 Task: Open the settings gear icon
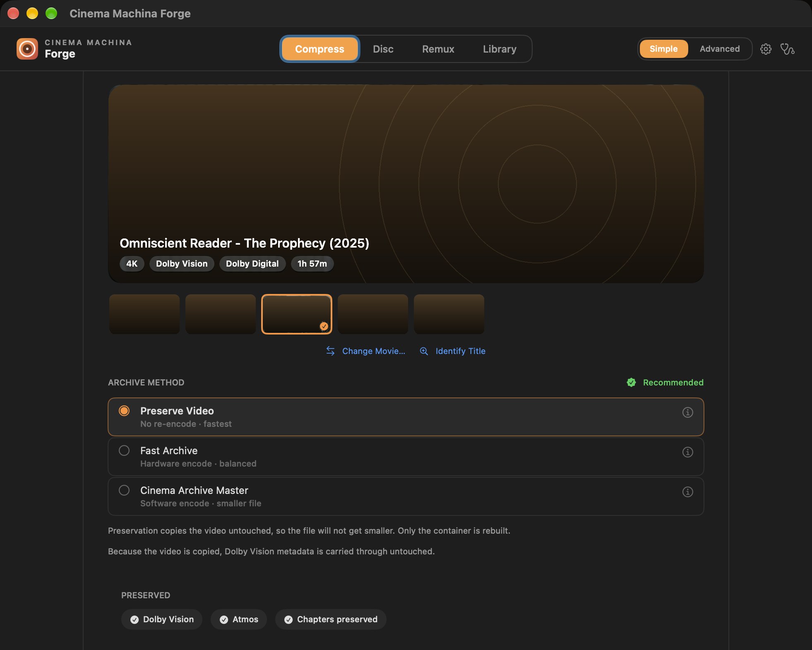click(766, 49)
